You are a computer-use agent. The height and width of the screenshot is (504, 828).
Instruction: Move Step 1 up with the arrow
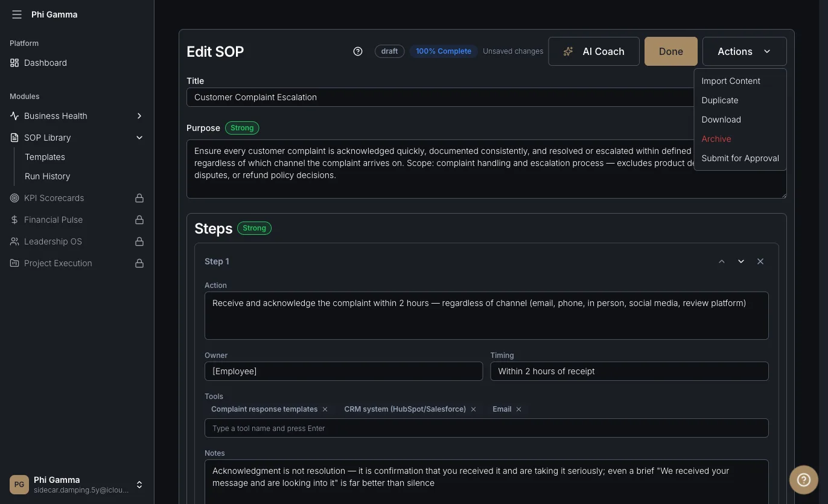coord(722,261)
